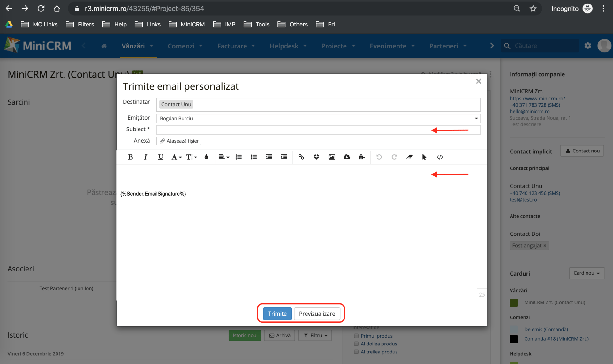
Task: Click Contact nou button
Action: 582,151
